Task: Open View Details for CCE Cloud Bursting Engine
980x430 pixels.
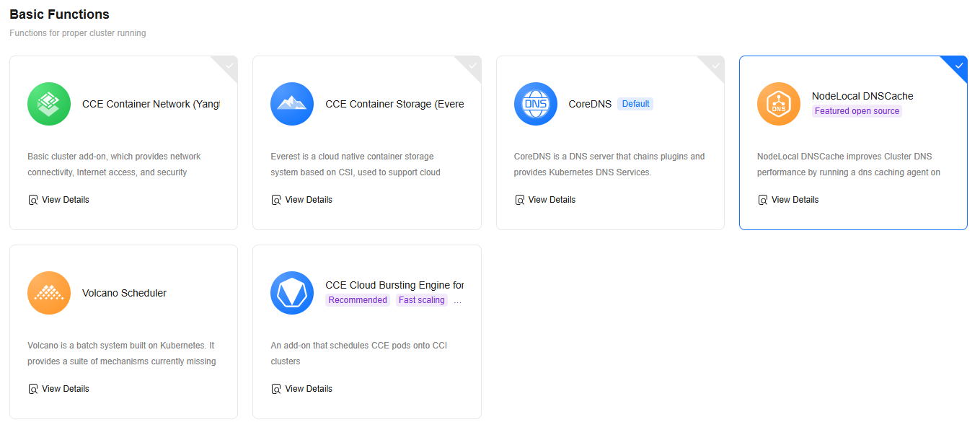Action: click(302, 389)
